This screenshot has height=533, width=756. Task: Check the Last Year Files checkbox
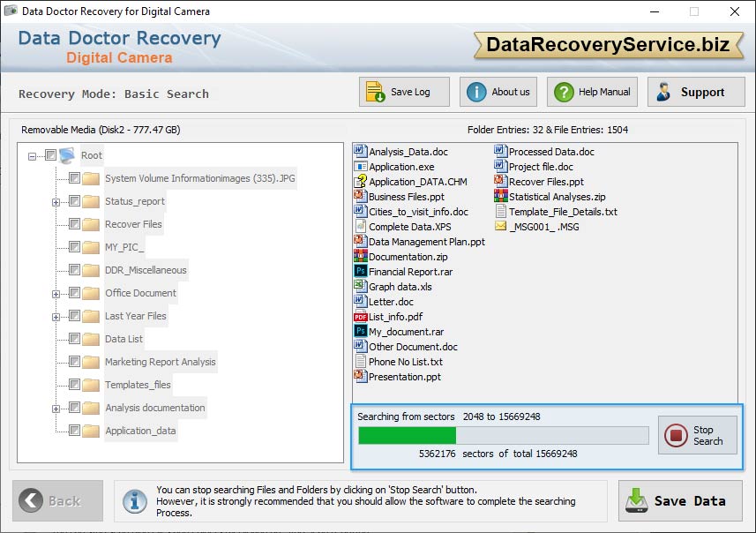tap(74, 315)
